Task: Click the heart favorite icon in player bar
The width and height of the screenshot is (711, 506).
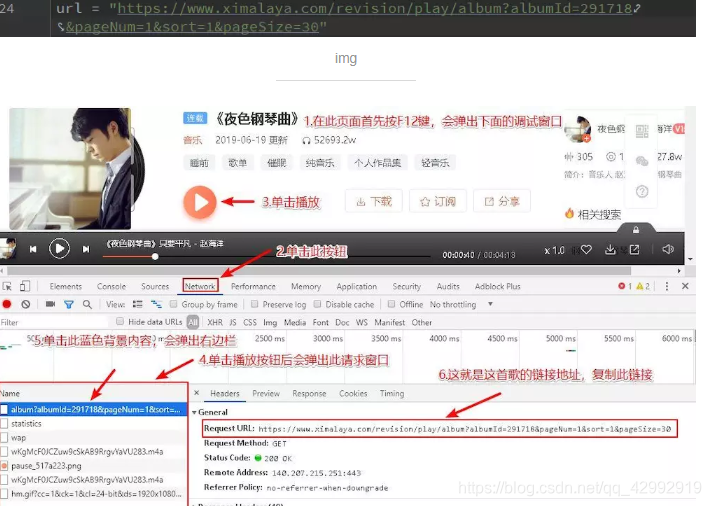Action: tap(586, 249)
